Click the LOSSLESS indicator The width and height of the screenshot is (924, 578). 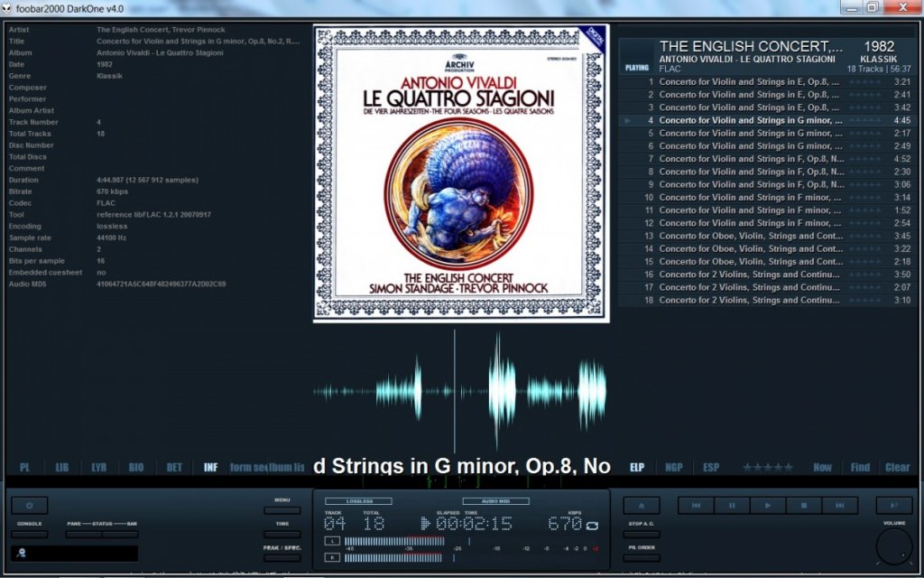pos(359,500)
